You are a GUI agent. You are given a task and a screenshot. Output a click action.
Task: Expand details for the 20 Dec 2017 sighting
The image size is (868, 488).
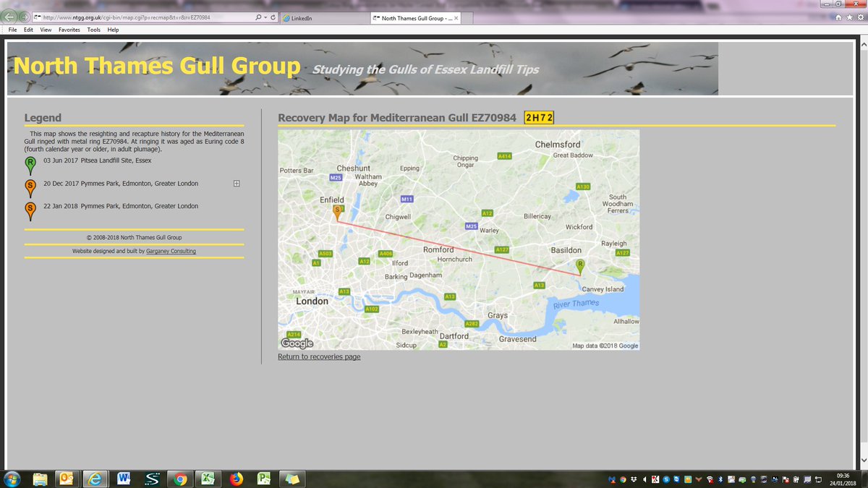(236, 184)
